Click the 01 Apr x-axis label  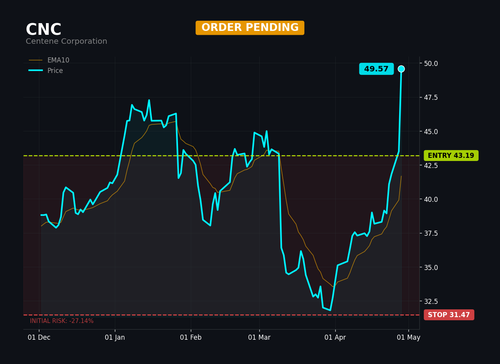(335, 337)
